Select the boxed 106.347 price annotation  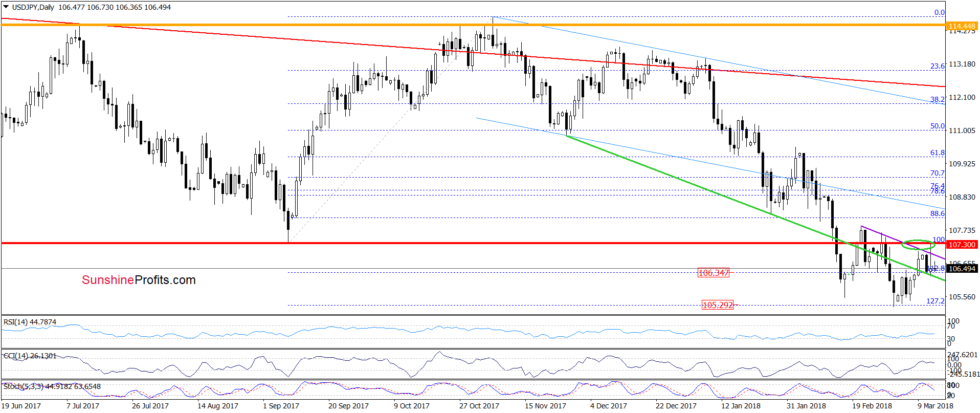(714, 273)
